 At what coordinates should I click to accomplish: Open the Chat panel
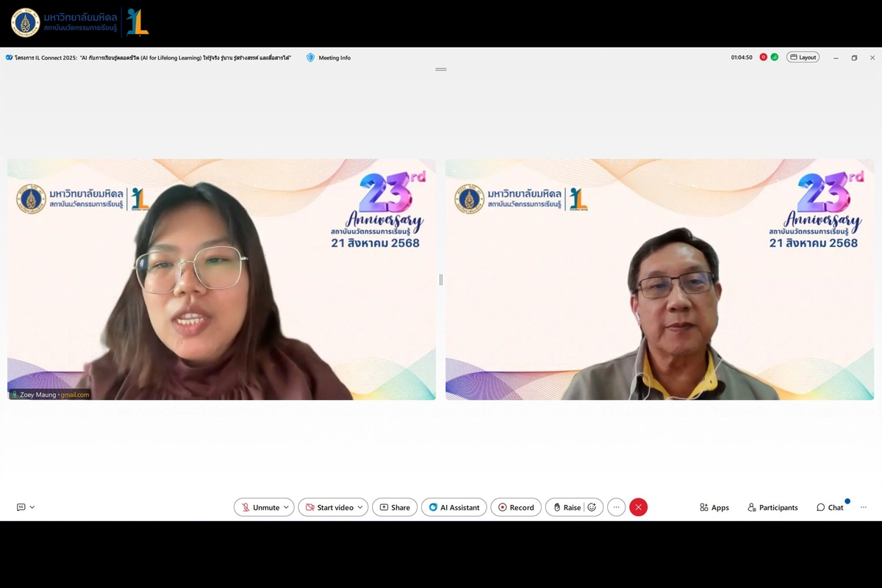tap(830, 507)
